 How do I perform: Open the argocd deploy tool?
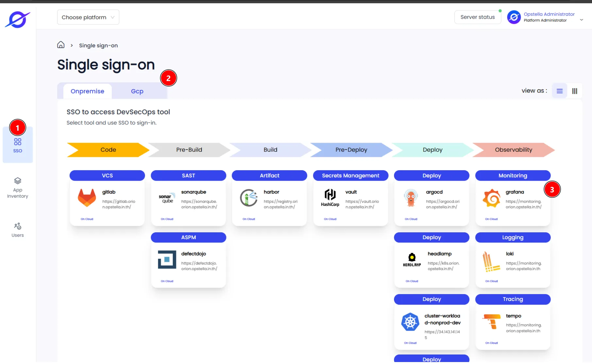click(432, 203)
